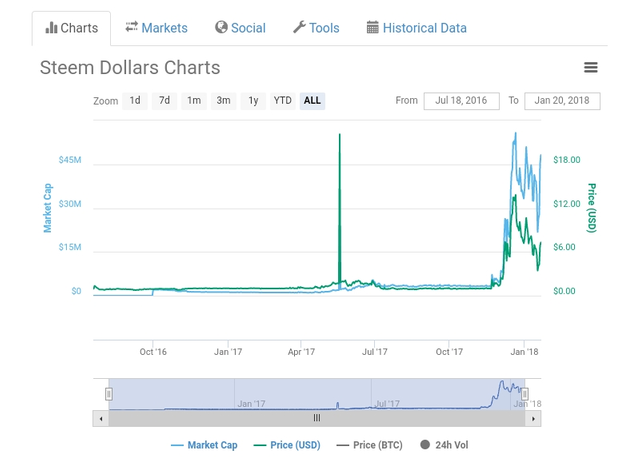This screenshot has height=457, width=640.
Task: Open the Historical Data tab
Action: point(417,28)
